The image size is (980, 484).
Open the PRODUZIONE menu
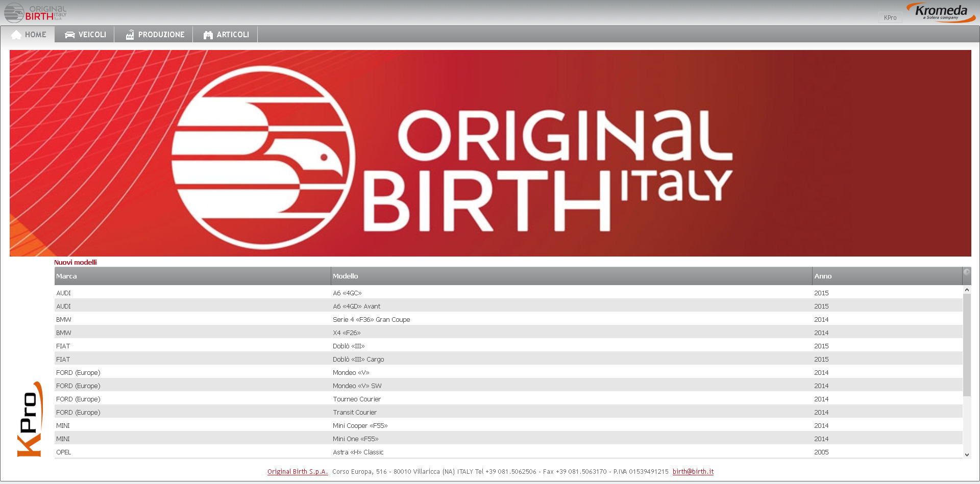154,34
